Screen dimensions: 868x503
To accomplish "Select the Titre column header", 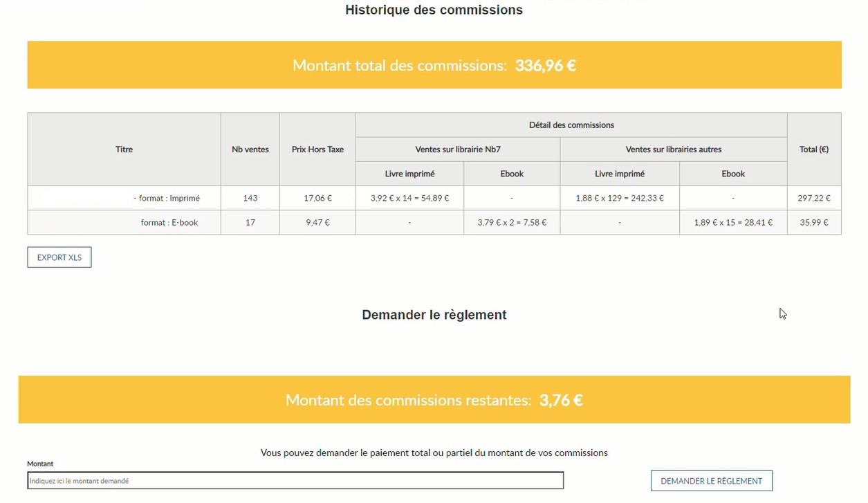I will pos(124,149).
